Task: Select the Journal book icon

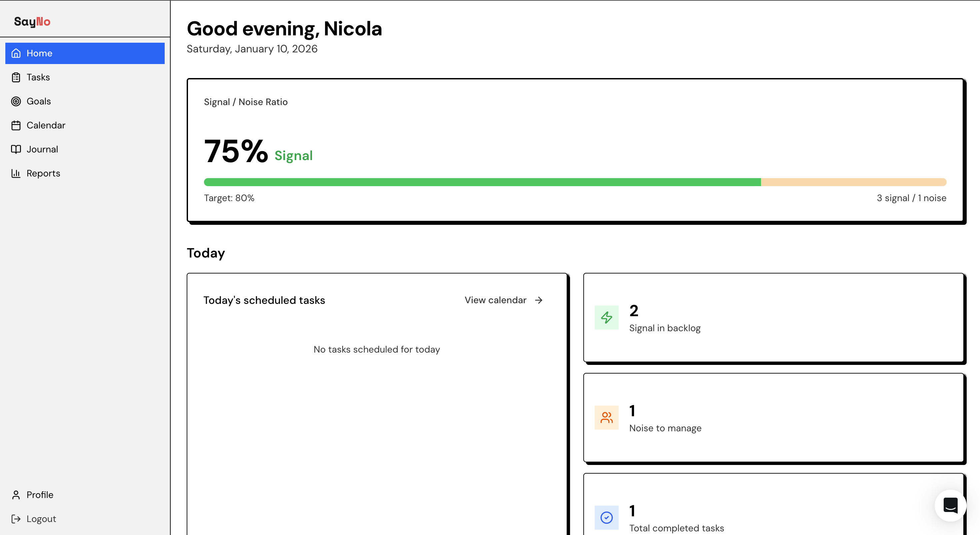Action: coord(16,149)
